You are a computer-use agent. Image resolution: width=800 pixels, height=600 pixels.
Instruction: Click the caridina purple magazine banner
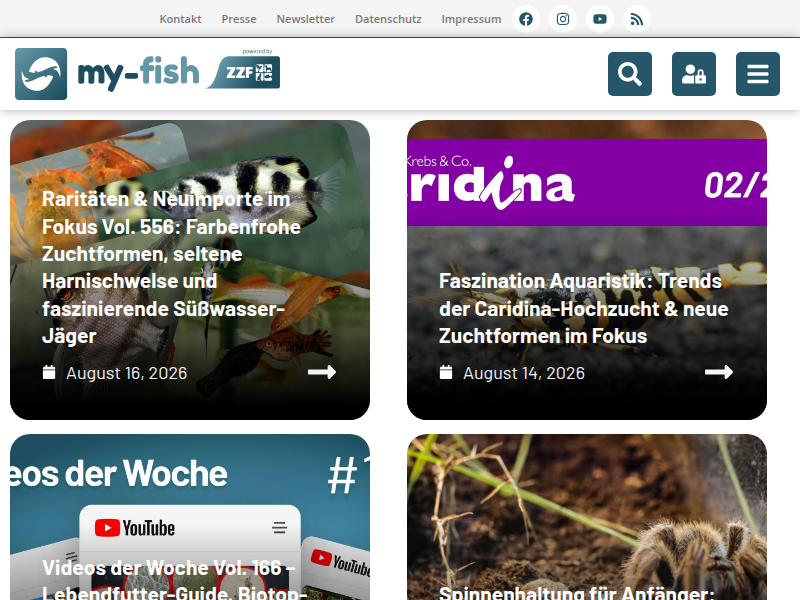pos(587,182)
